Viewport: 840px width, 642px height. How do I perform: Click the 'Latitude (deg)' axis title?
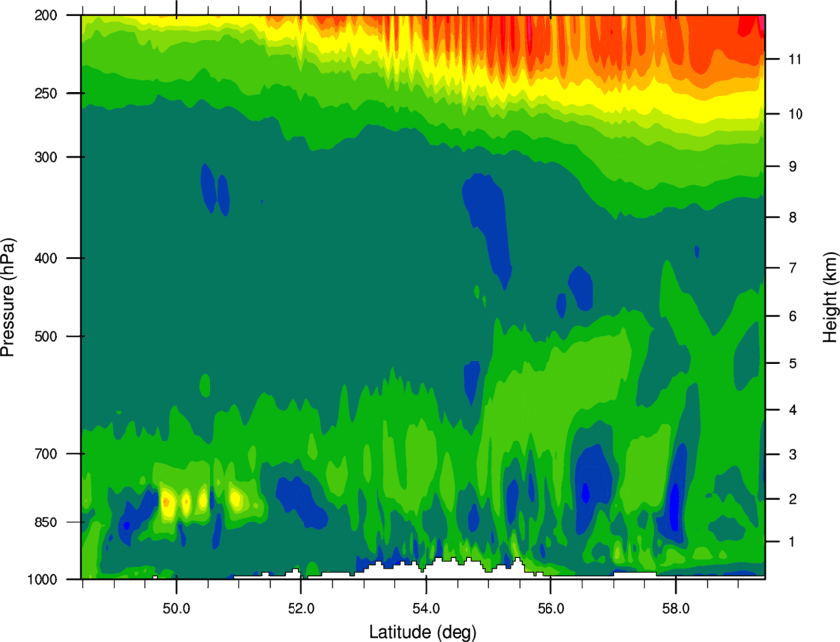point(423,632)
